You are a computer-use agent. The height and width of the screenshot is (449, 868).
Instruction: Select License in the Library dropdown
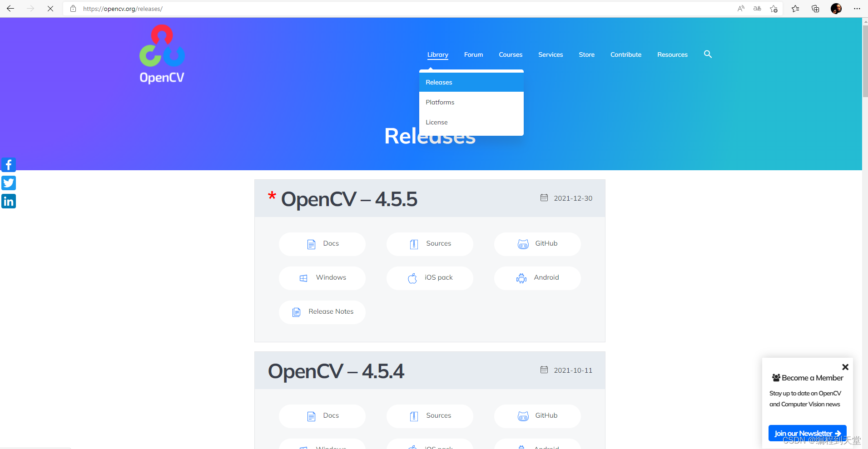click(471, 122)
